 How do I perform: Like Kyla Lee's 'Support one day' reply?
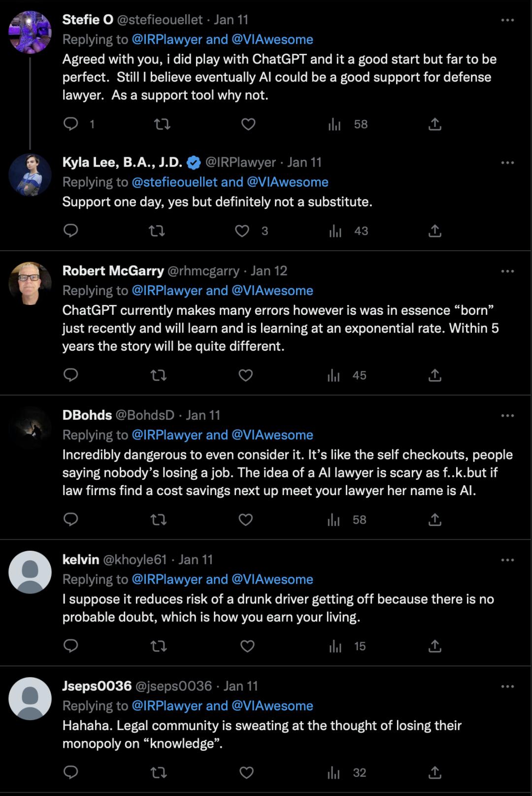click(x=242, y=231)
